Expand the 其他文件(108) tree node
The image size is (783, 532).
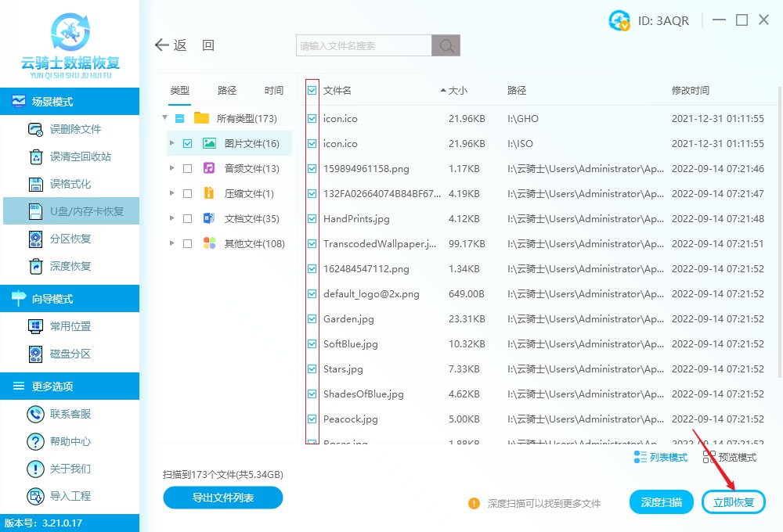point(172,243)
